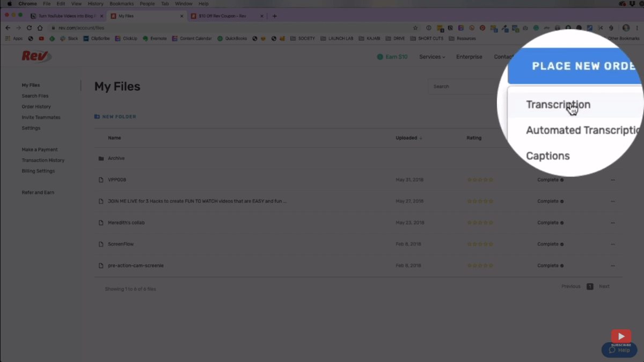Screen dimensions: 644x362
Task: Go to Order History in the sidebar
Action: pos(36,107)
